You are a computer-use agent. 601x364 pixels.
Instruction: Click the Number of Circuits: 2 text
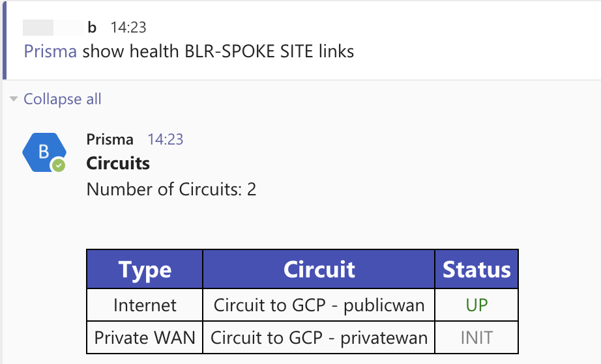171,189
